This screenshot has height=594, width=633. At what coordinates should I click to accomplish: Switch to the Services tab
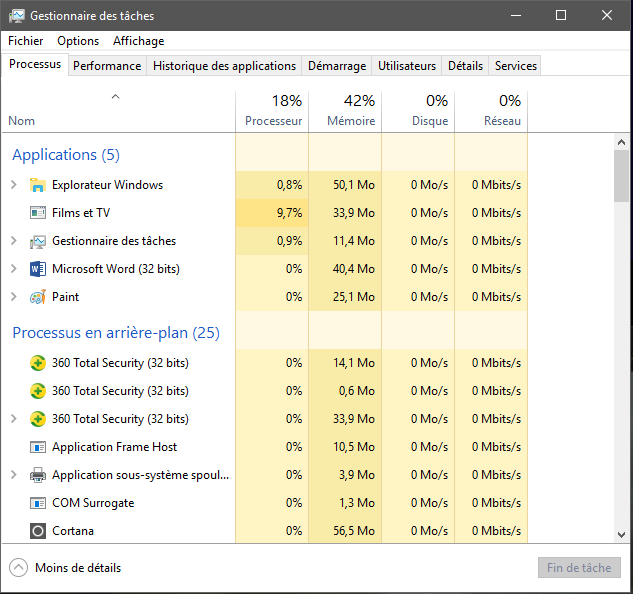516,66
